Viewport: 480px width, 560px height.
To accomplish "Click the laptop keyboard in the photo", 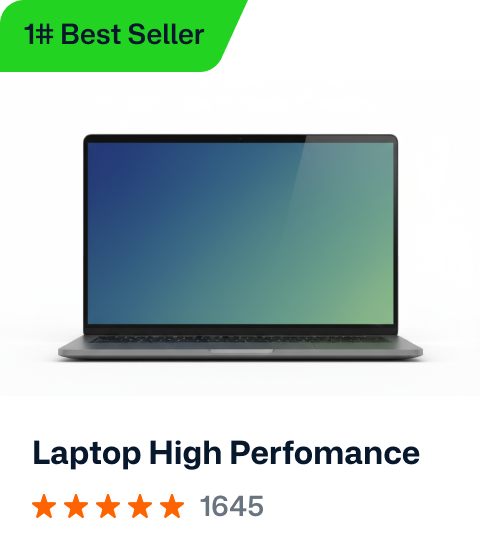I will point(238,339).
